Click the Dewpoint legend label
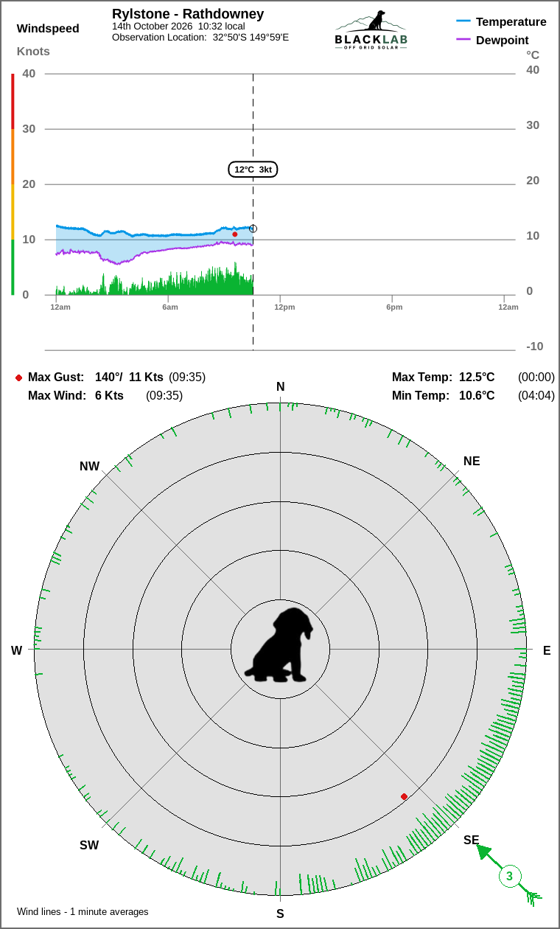 pyautogui.click(x=503, y=40)
